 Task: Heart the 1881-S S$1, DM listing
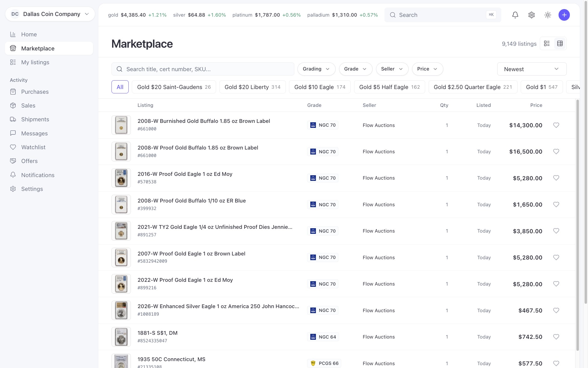tap(556, 337)
